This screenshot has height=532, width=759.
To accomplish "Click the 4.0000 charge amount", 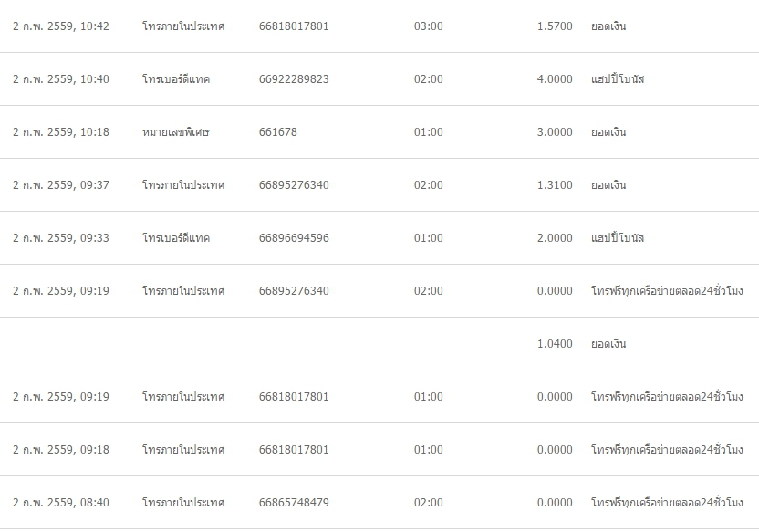I will pyautogui.click(x=555, y=78).
